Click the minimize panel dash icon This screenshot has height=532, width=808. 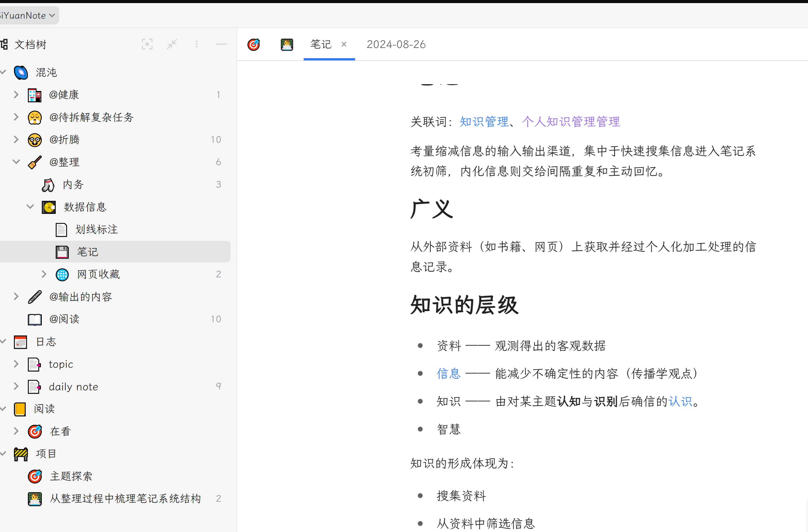(221, 44)
